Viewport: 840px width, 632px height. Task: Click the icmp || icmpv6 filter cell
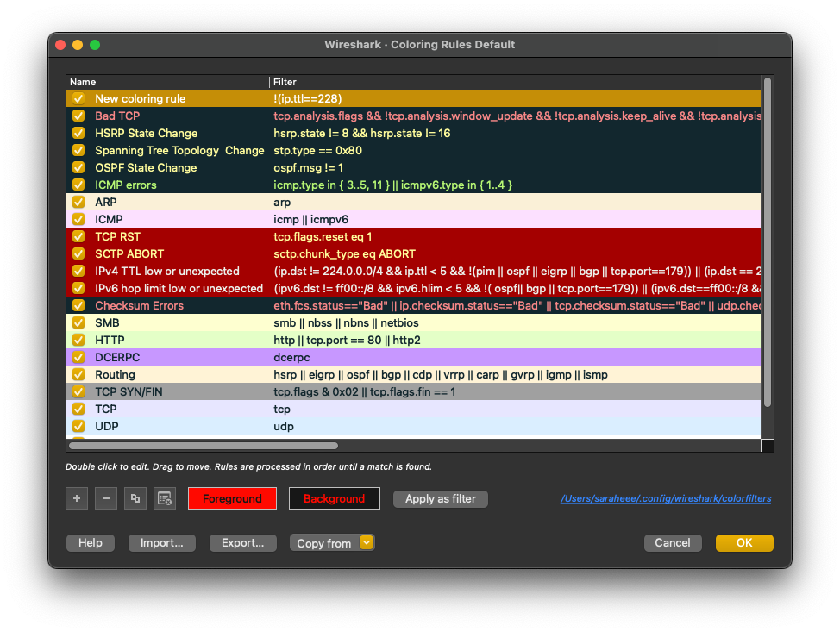310,219
